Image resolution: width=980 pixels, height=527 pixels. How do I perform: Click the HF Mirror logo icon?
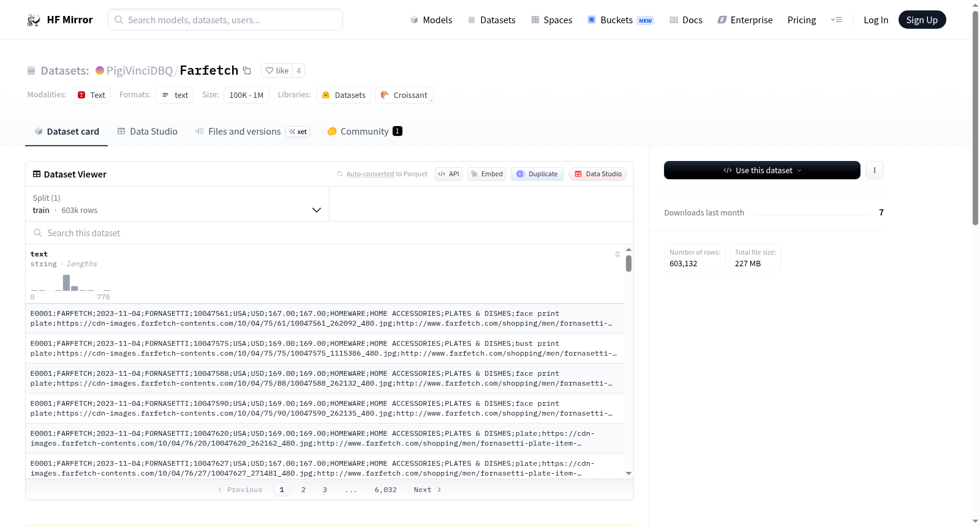tap(34, 20)
